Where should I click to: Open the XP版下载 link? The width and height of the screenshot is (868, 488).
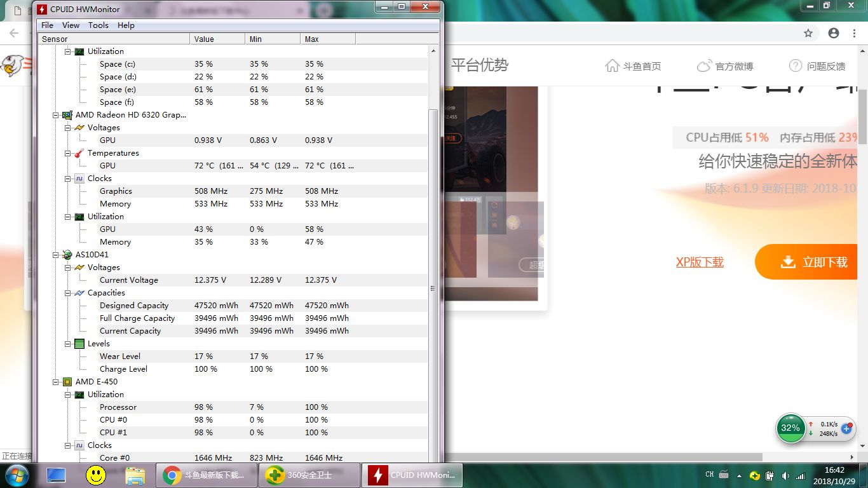[700, 262]
